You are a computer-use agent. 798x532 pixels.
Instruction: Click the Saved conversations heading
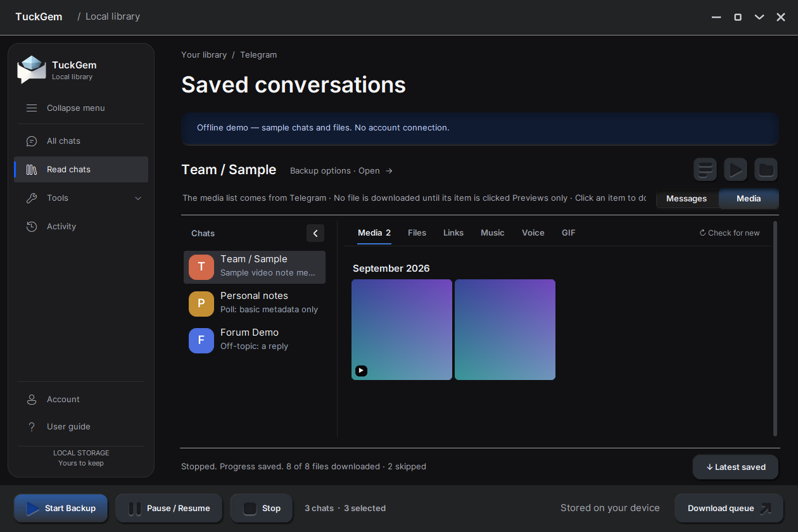[x=293, y=85]
